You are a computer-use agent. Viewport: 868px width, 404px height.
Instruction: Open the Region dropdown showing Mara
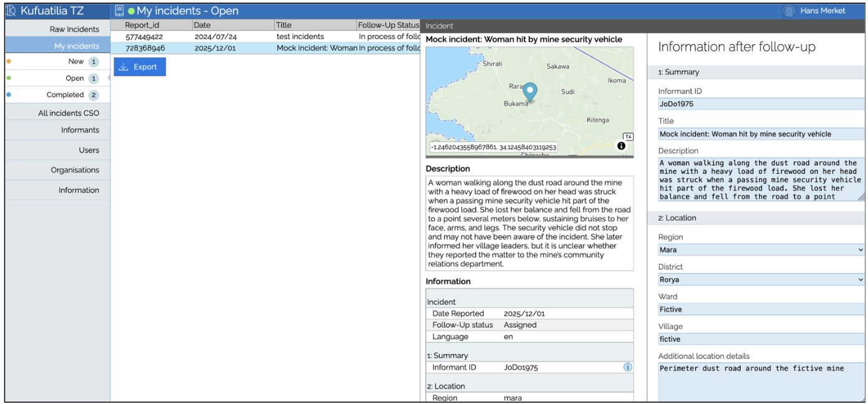click(761, 250)
